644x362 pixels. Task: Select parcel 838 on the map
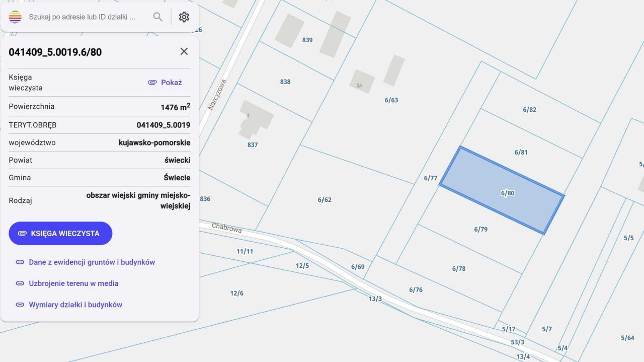click(285, 82)
